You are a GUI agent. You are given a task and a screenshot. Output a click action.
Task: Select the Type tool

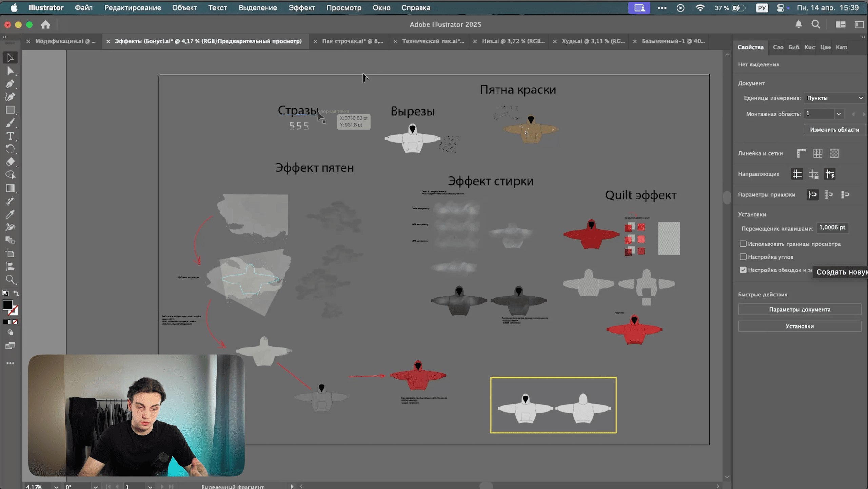pos(10,136)
